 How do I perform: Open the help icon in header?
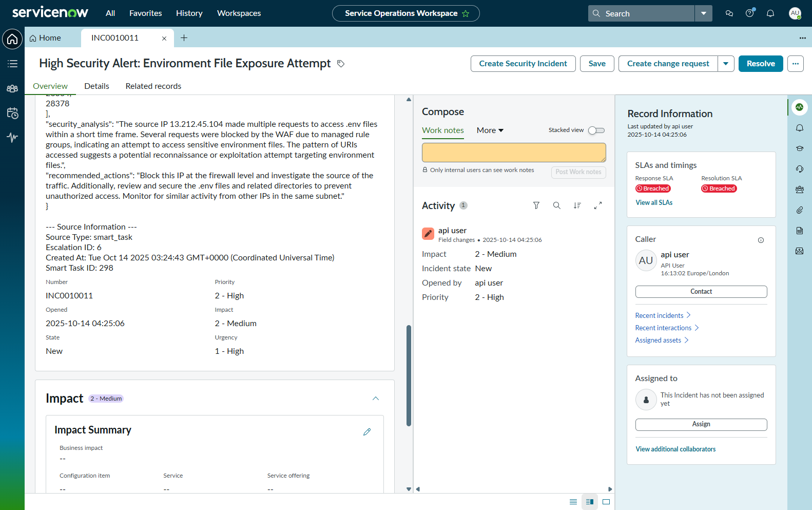click(x=750, y=13)
